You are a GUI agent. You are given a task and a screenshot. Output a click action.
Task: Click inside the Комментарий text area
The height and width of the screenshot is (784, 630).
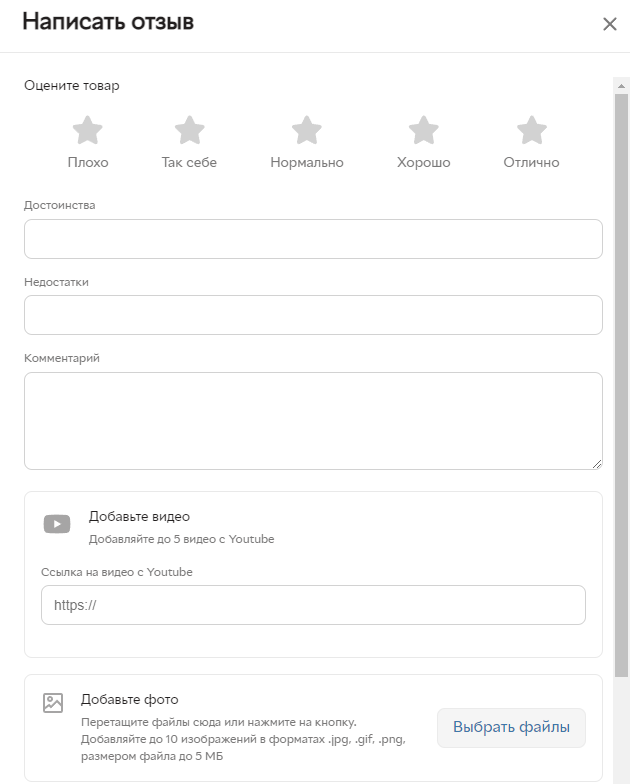pyautogui.click(x=314, y=421)
